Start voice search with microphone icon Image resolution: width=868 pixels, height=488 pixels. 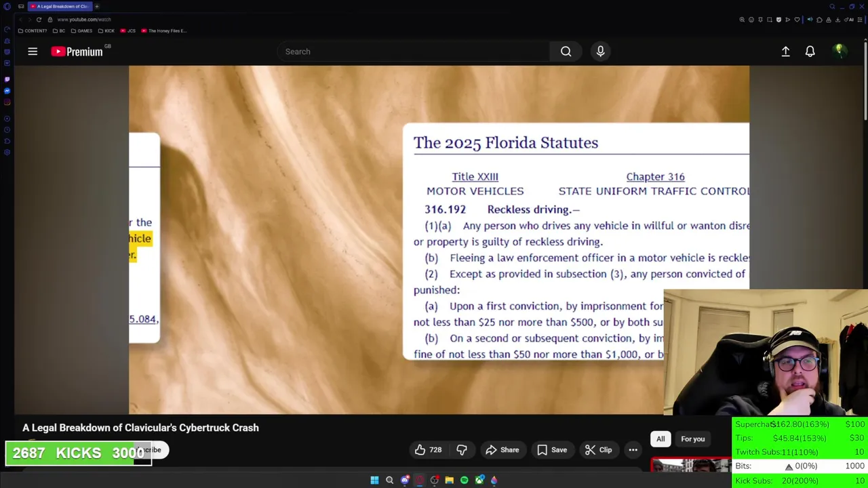(x=600, y=52)
